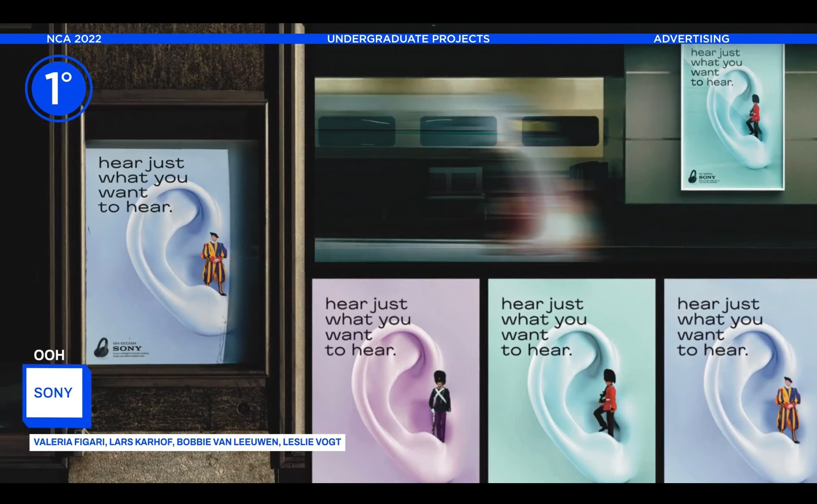Click the blurred moving train image
Image resolution: width=817 pixels, height=504 pixels.
point(459,169)
